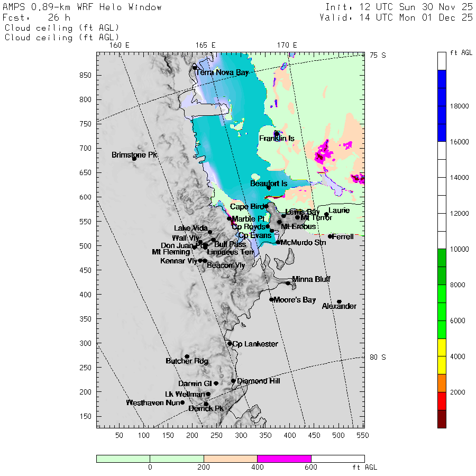Screen dimensions: 476x476
Task: Click the Bull Pass label
Action: pyautogui.click(x=230, y=244)
